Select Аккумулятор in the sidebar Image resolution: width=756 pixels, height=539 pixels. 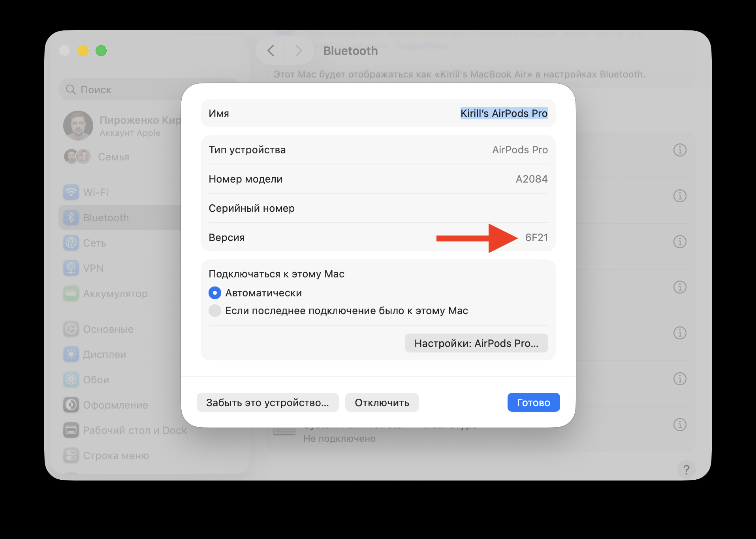point(115,293)
